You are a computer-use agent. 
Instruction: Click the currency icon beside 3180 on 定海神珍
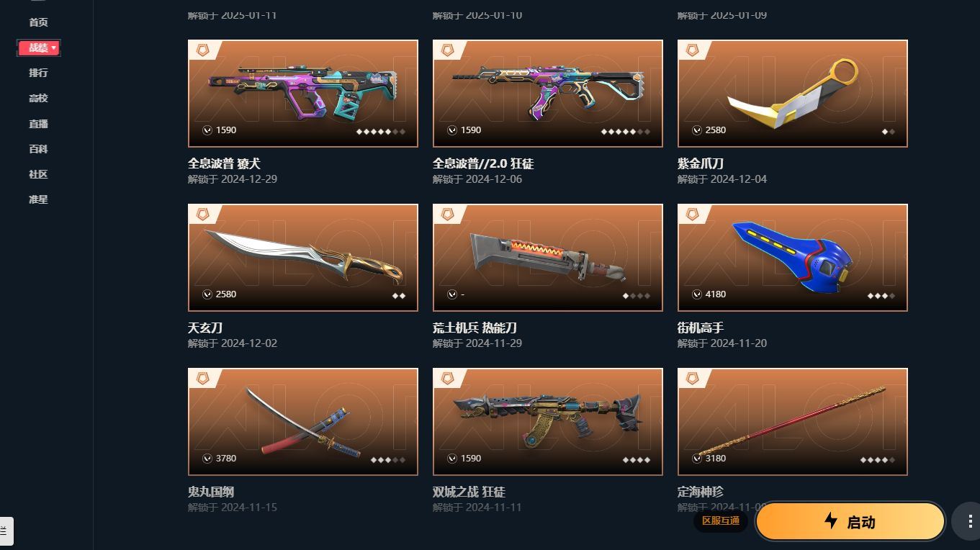point(697,459)
